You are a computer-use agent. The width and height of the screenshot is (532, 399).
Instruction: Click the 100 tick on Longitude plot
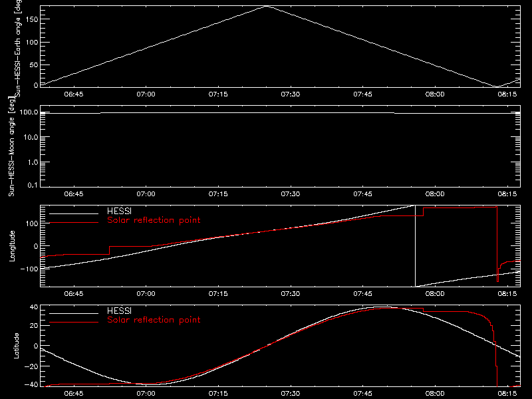point(32,223)
